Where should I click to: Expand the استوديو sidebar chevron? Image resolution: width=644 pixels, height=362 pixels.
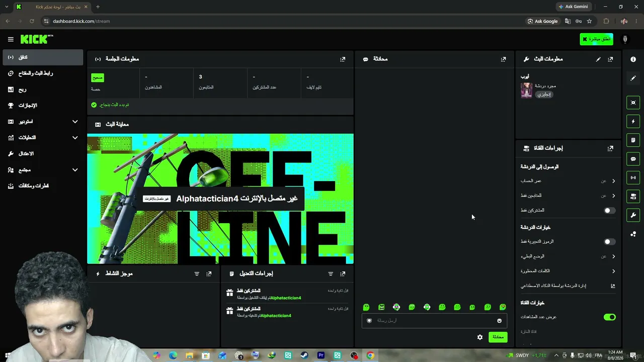click(x=75, y=122)
